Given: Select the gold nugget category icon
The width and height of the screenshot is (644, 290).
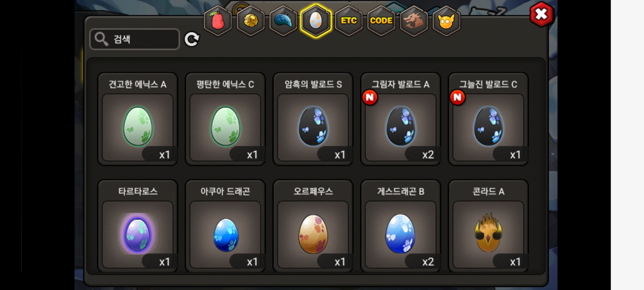Looking at the screenshot, I should (x=251, y=21).
